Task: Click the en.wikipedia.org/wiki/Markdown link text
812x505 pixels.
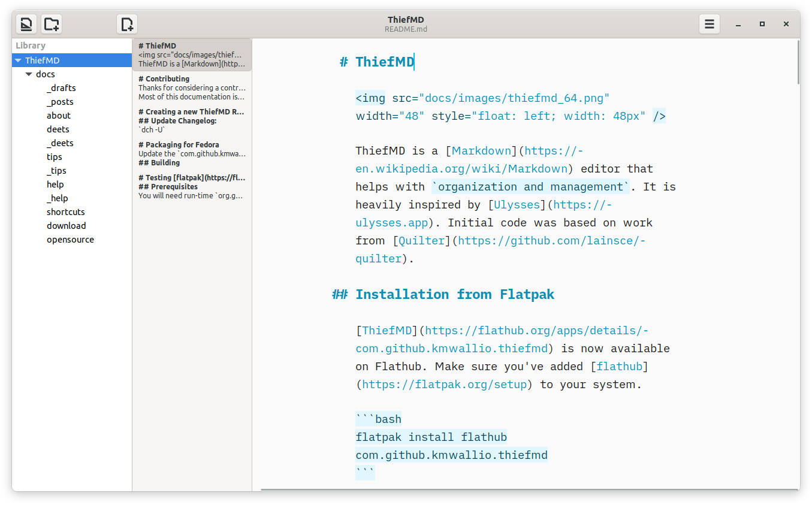Action: point(461,168)
